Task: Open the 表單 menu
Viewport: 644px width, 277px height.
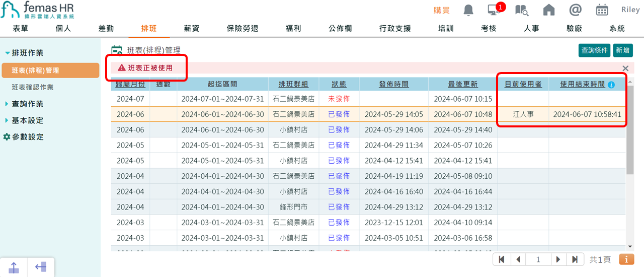Action: point(20,28)
